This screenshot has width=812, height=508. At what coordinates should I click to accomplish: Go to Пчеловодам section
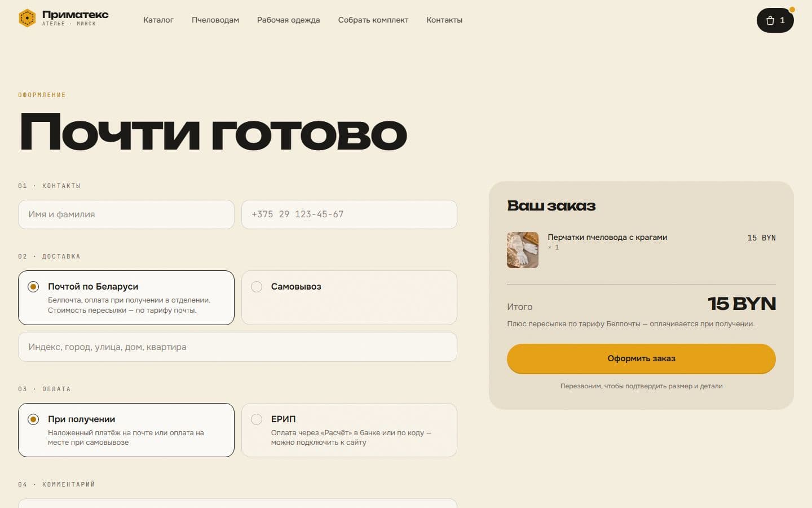click(x=215, y=20)
